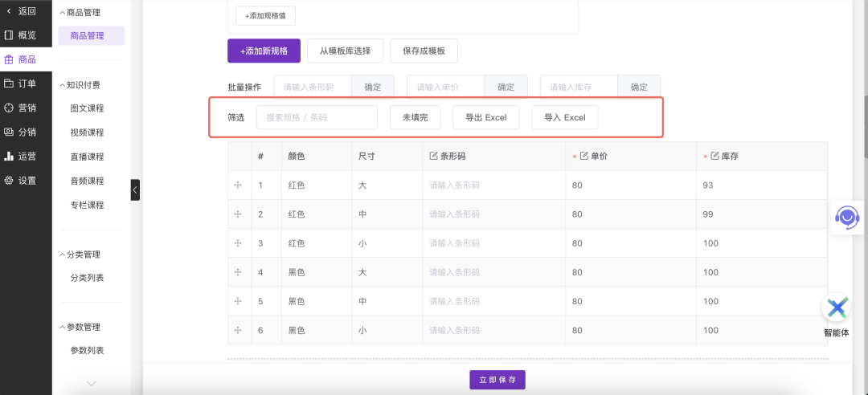Click the move handle for row 3
The image size is (868, 395).
(x=238, y=243)
